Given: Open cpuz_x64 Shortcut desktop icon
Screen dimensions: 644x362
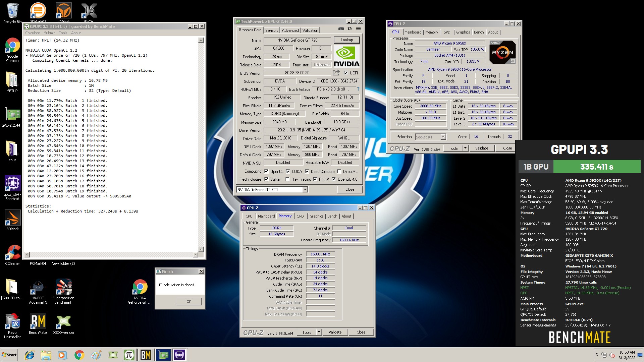Looking at the screenshot, I should coord(12,188).
